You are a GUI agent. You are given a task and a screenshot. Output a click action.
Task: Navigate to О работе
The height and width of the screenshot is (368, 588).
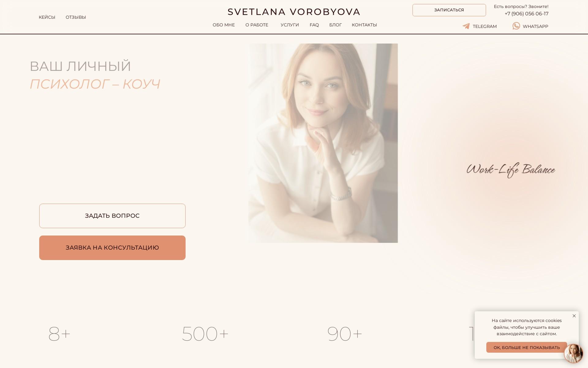[x=257, y=25]
